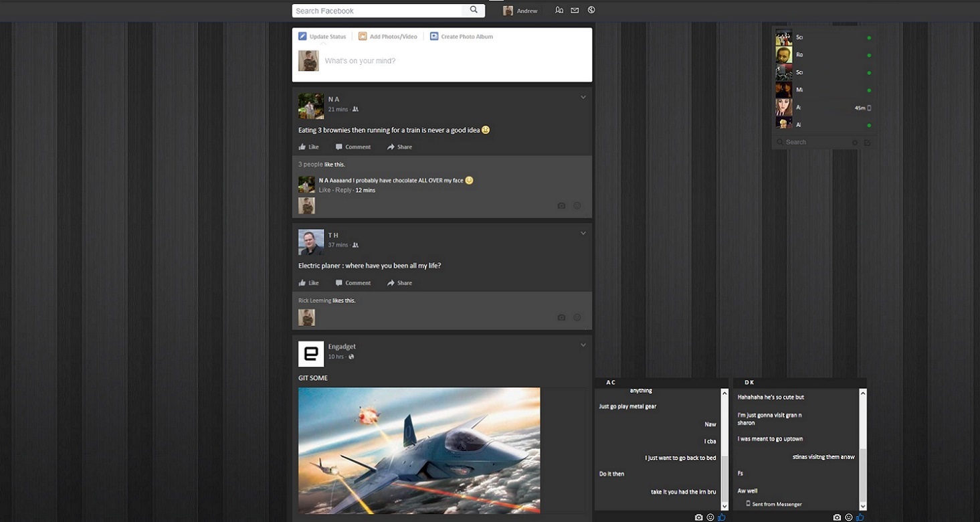Open the Messages envelope icon
980x522 pixels.
coord(575,10)
